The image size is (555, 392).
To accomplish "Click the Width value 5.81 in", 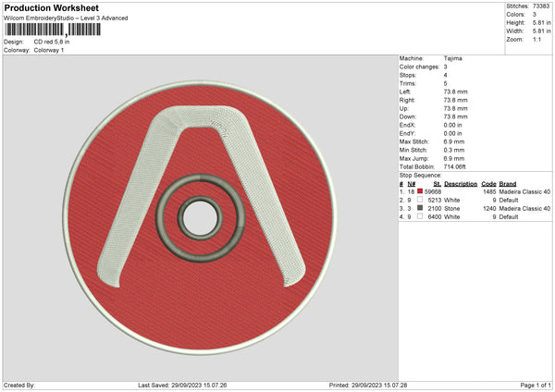I will [x=541, y=31].
